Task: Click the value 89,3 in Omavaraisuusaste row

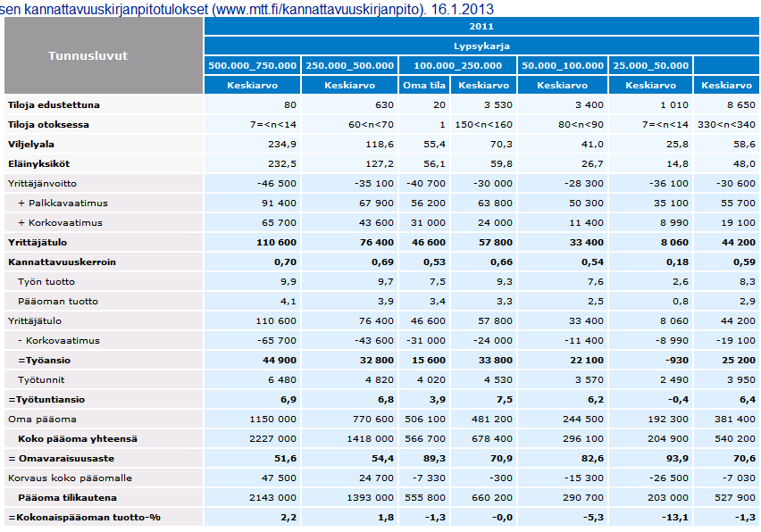Action: click(x=434, y=458)
